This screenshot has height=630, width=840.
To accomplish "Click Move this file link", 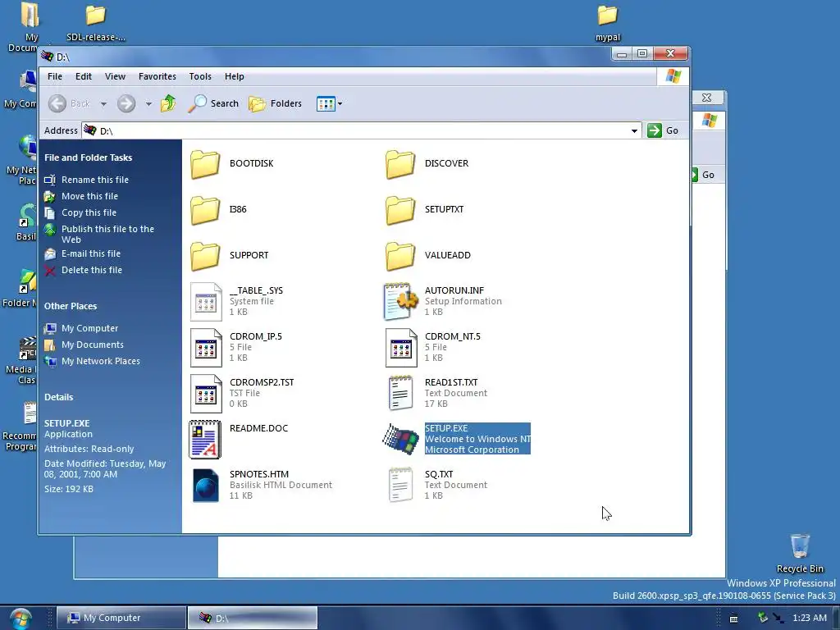I will click(x=89, y=197).
